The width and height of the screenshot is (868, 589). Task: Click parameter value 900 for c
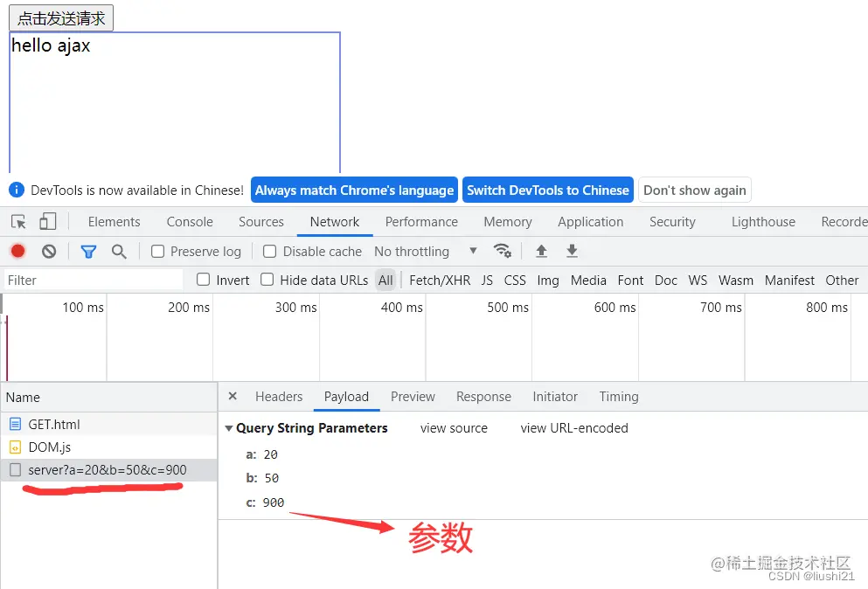click(273, 502)
